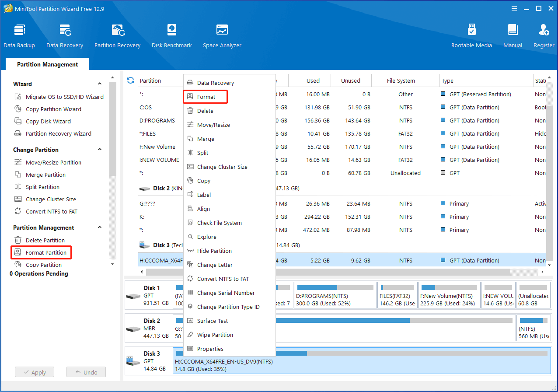Select Wipe Partition menu entry
This screenshot has height=392, width=558.
click(x=229, y=335)
